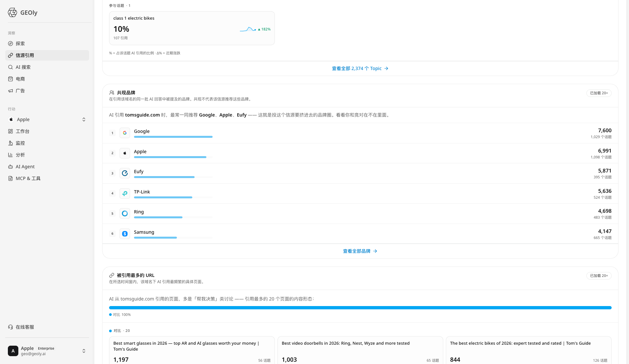Click the 107 引用 text
Screen dimensions: 629x364
121,38
